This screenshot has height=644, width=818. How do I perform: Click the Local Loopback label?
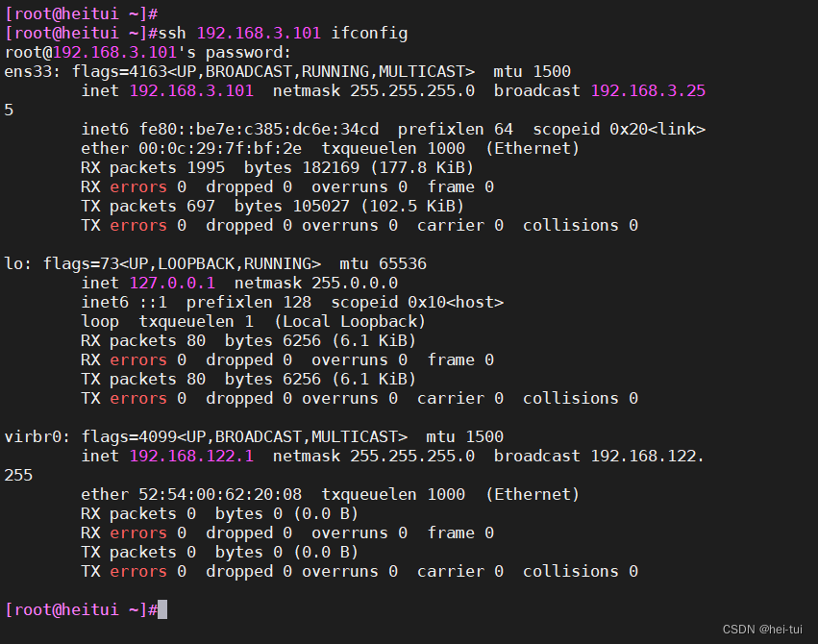pos(350,322)
